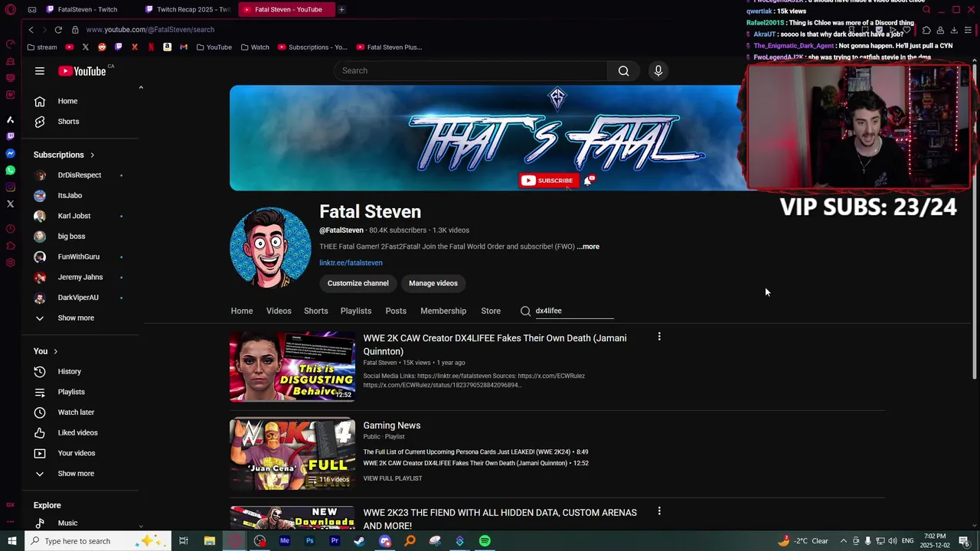Open History in the You section
980x551 pixels.
70,371
